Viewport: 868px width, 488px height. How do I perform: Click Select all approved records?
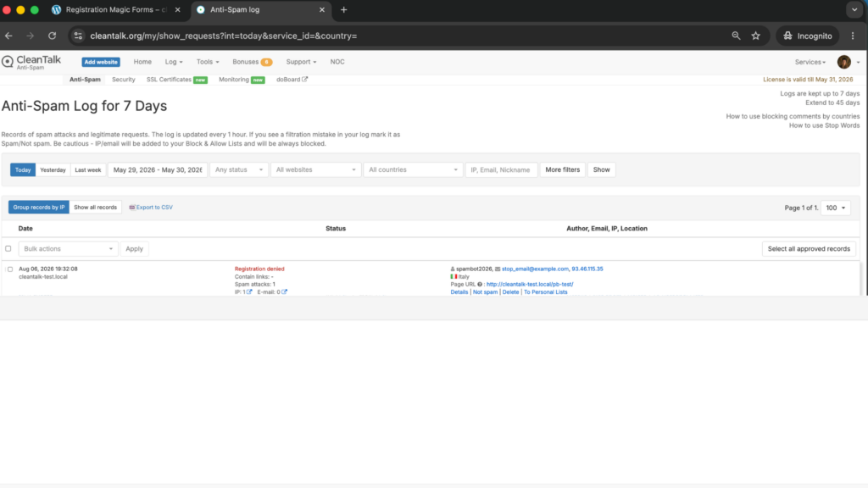point(809,249)
